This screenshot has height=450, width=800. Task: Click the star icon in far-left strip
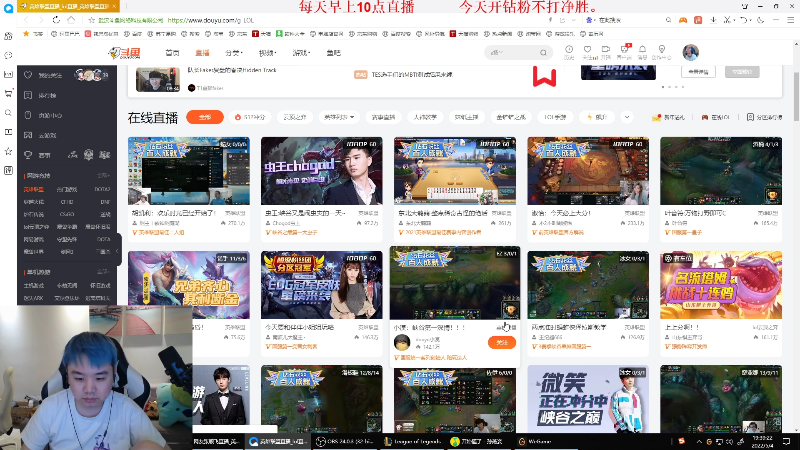8,151
